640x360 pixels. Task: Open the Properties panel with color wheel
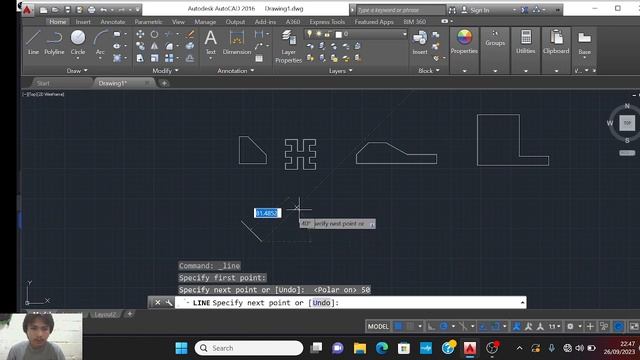tap(464, 42)
